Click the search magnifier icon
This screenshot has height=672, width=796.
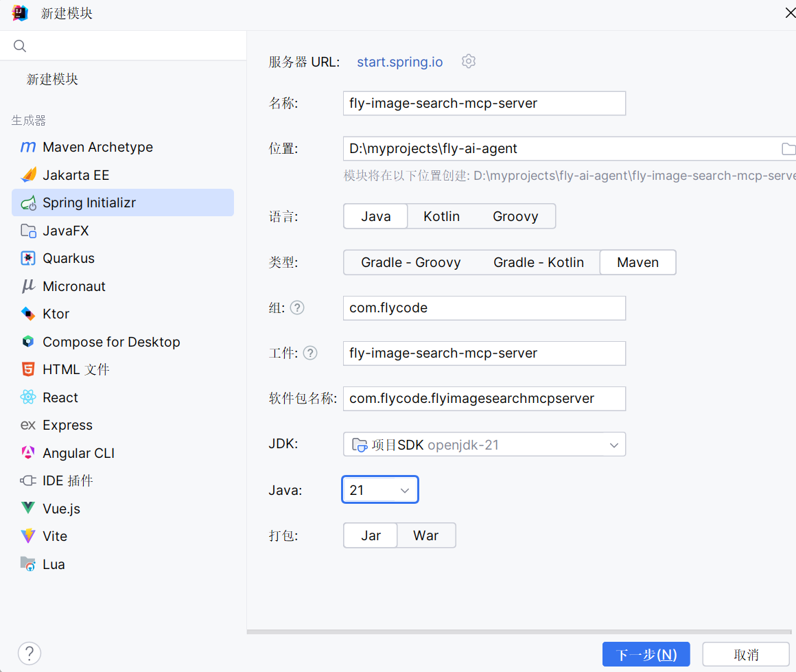tap(20, 46)
